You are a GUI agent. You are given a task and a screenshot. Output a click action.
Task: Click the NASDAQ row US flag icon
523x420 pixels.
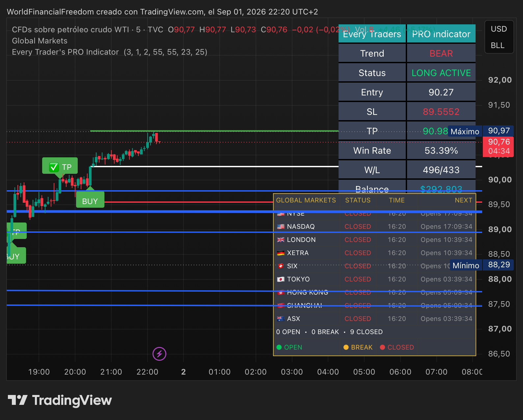coord(281,226)
